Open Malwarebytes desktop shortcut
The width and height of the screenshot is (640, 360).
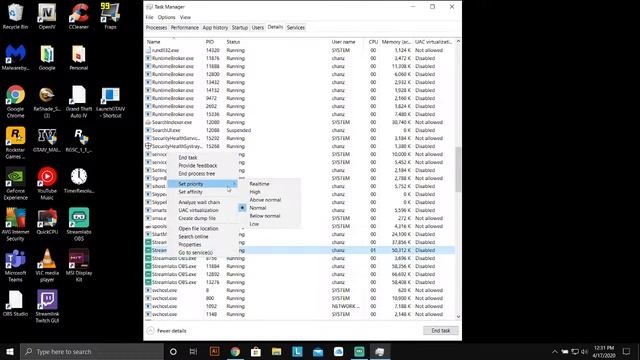[15, 58]
